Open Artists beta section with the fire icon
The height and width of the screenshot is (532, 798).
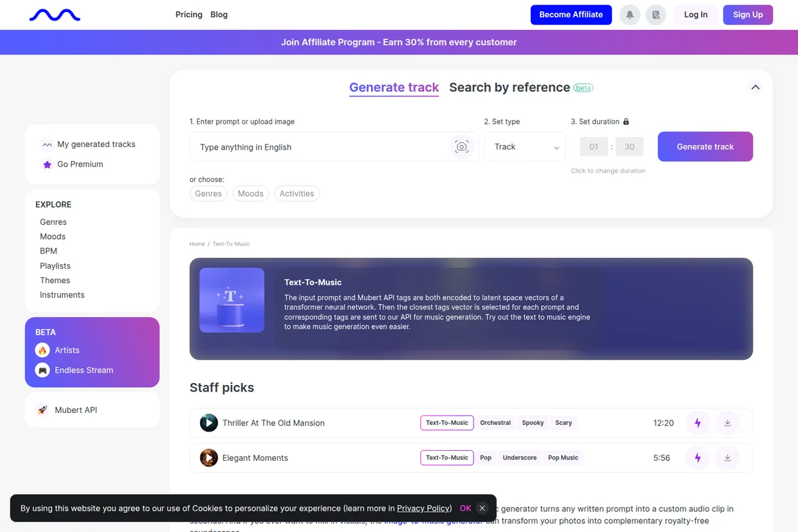(x=42, y=350)
